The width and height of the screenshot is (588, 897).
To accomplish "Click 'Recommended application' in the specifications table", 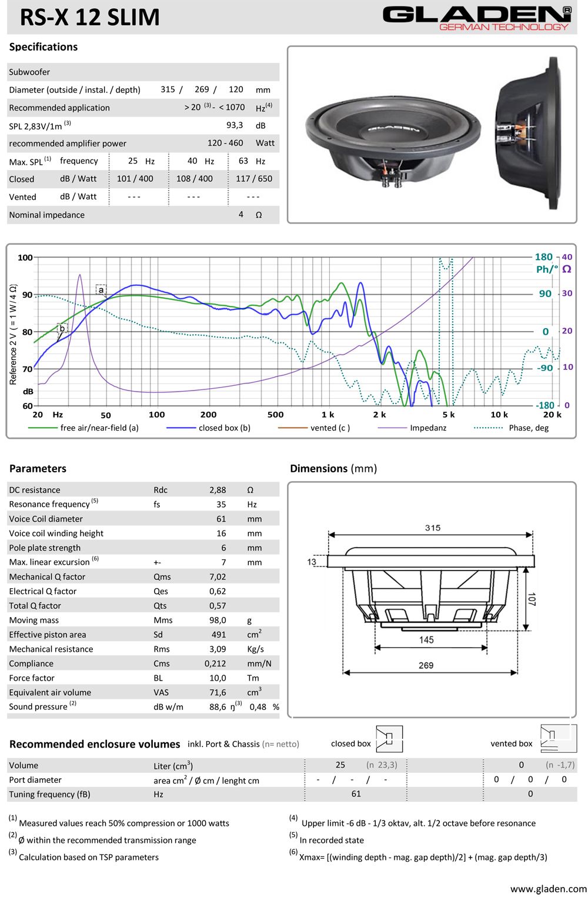I will click(59, 108).
